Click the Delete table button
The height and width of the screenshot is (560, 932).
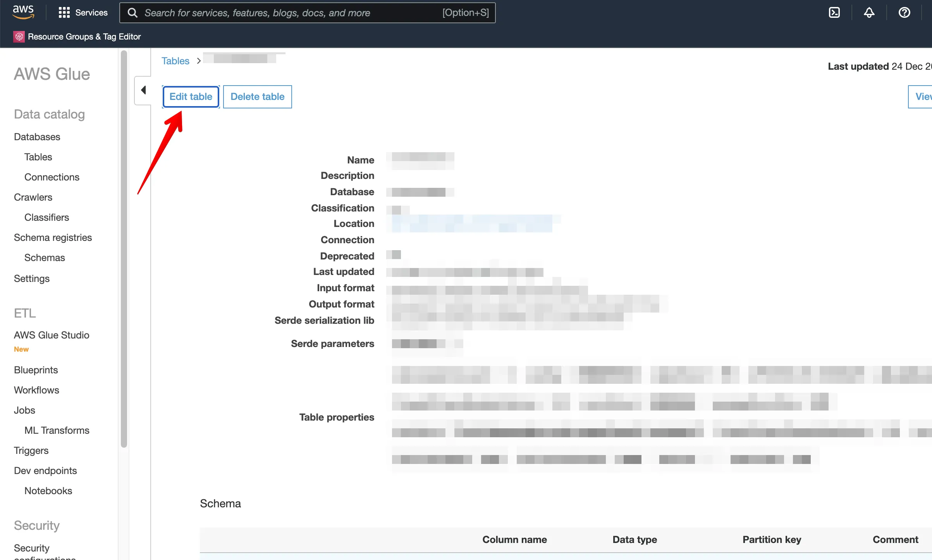257,96
